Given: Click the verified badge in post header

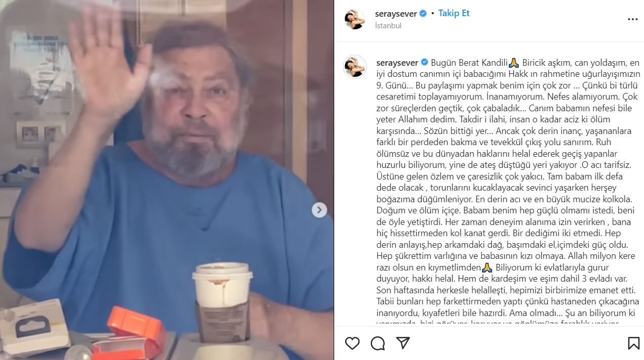Looking at the screenshot, I should click(423, 14).
